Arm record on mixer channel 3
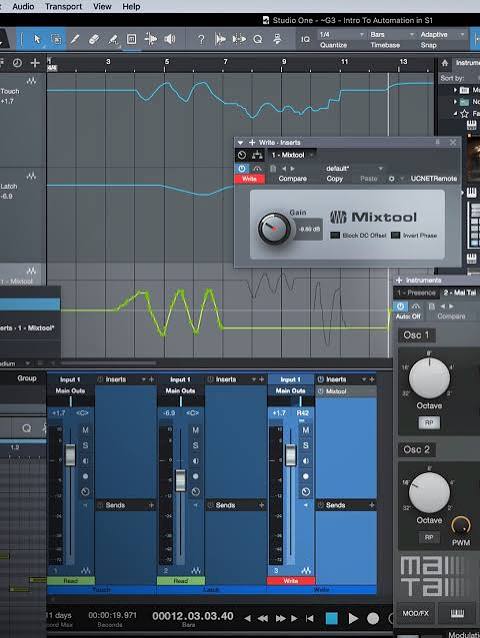480x638 pixels. coord(306,476)
